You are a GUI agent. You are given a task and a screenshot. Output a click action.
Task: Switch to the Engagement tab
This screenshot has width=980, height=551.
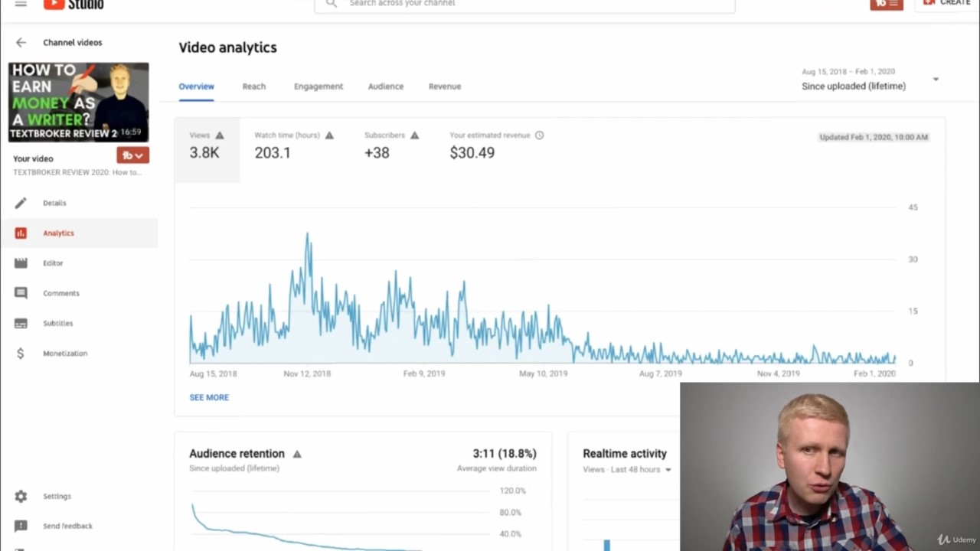click(318, 86)
